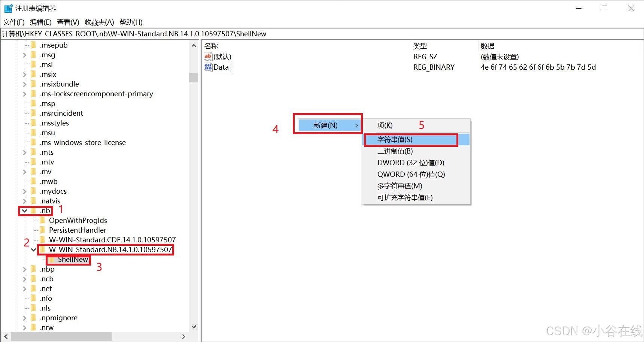Open the 帮助(H) menu
Screen dimensions: 644x342
pos(131,22)
